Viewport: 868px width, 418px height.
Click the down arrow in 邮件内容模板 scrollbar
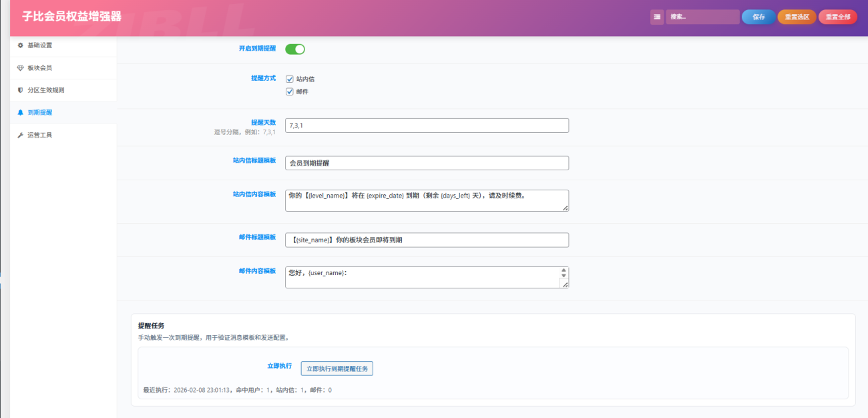tap(564, 276)
